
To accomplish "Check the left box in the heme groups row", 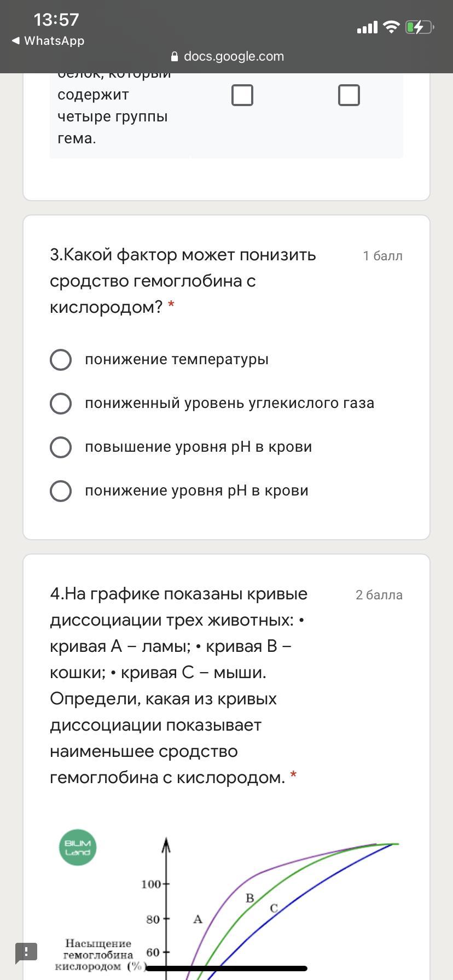I will tap(242, 95).
